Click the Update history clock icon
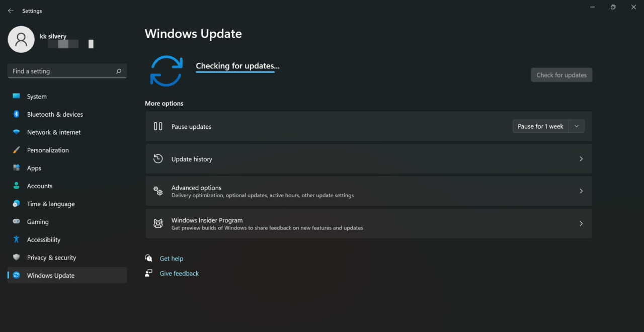The image size is (644, 332). (158, 158)
